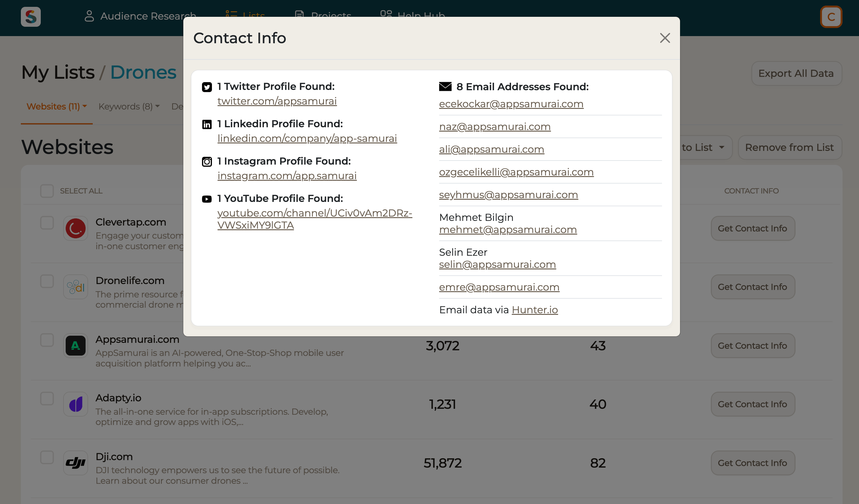Open the Keywords (8) dropdown
This screenshot has width=859, height=504.
pyautogui.click(x=129, y=106)
